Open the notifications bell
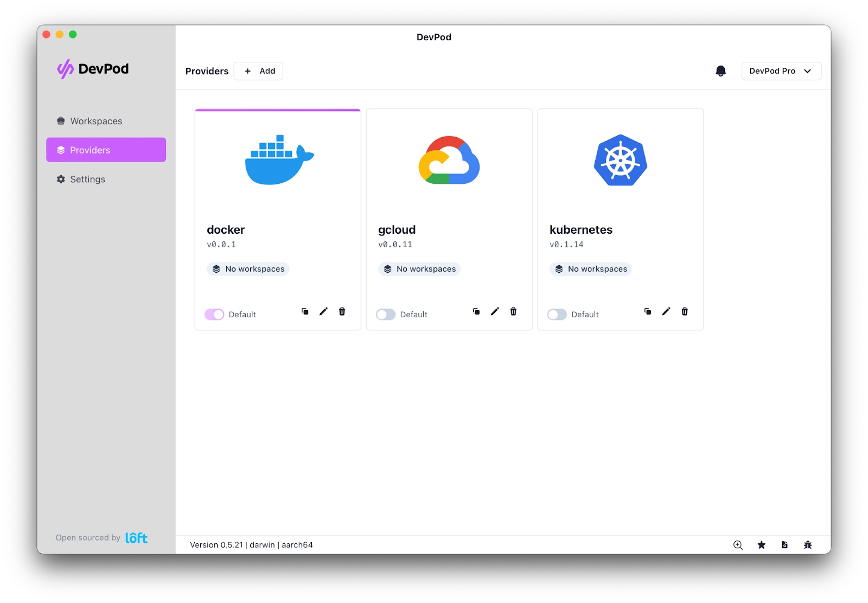Image resolution: width=868 pixels, height=603 pixels. [x=720, y=71]
